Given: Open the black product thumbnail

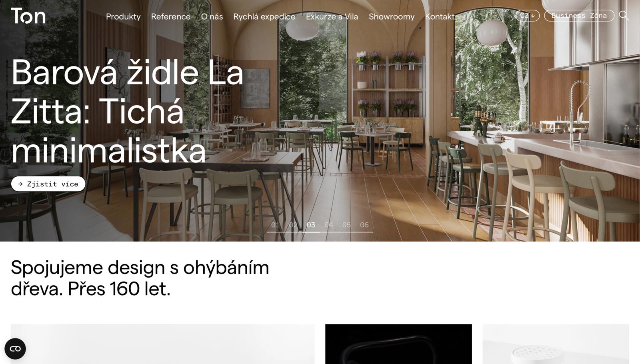Looking at the screenshot, I should (398, 344).
